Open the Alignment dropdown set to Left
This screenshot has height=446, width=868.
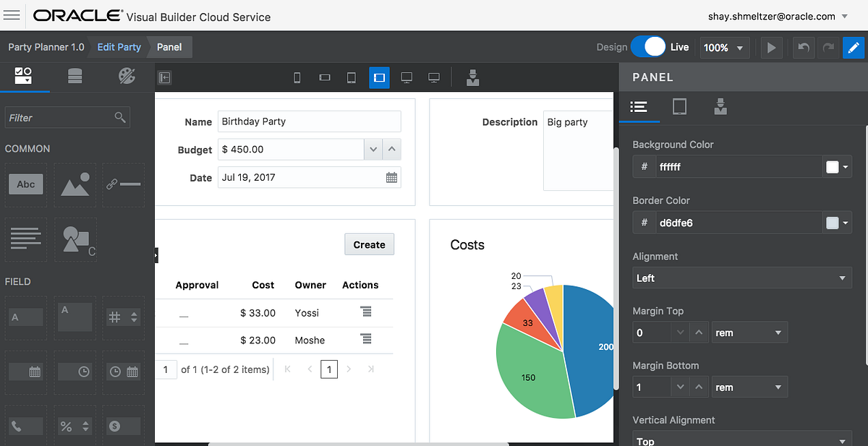[x=742, y=278]
